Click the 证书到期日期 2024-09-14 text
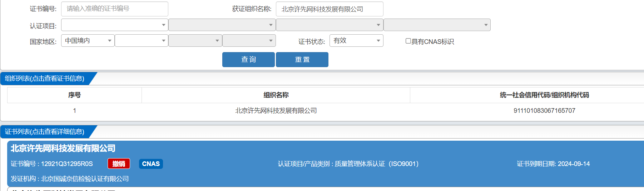 tap(553, 164)
